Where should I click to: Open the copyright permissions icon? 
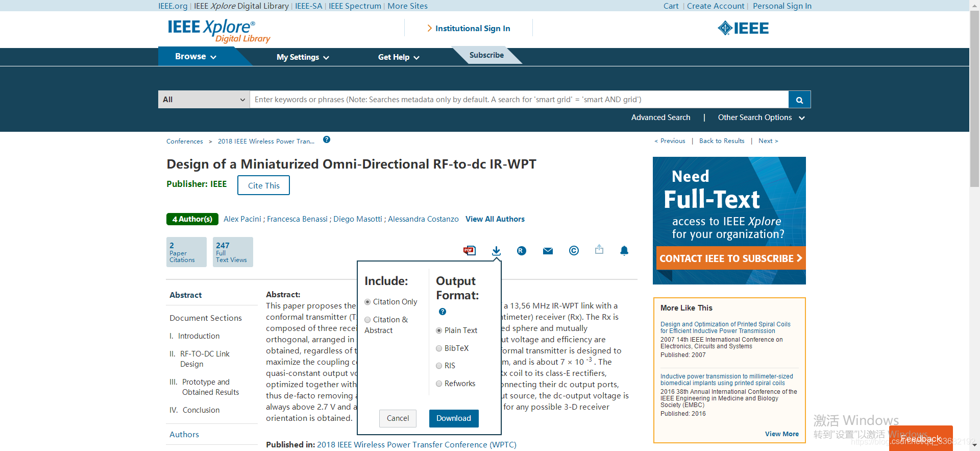(574, 251)
